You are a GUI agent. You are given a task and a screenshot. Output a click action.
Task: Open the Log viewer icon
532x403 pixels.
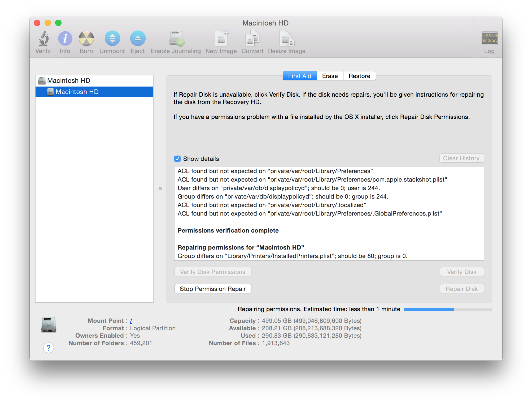[x=489, y=38]
